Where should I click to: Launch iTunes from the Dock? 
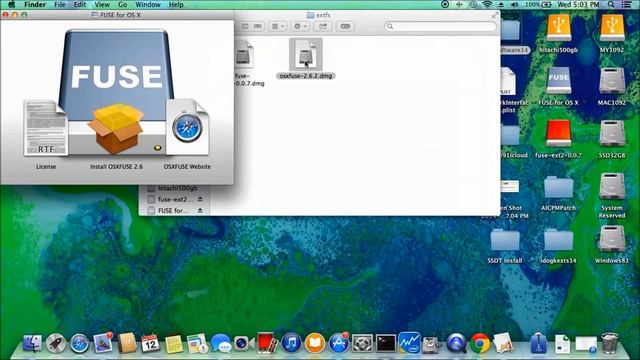tap(291, 343)
